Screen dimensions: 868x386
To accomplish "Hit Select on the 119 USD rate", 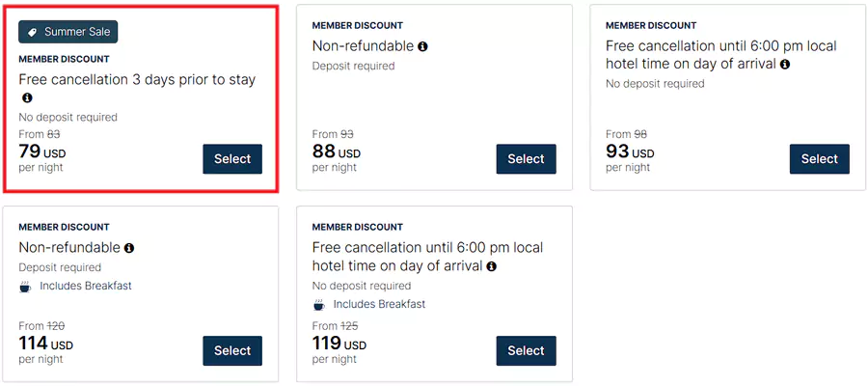I will [x=526, y=351].
